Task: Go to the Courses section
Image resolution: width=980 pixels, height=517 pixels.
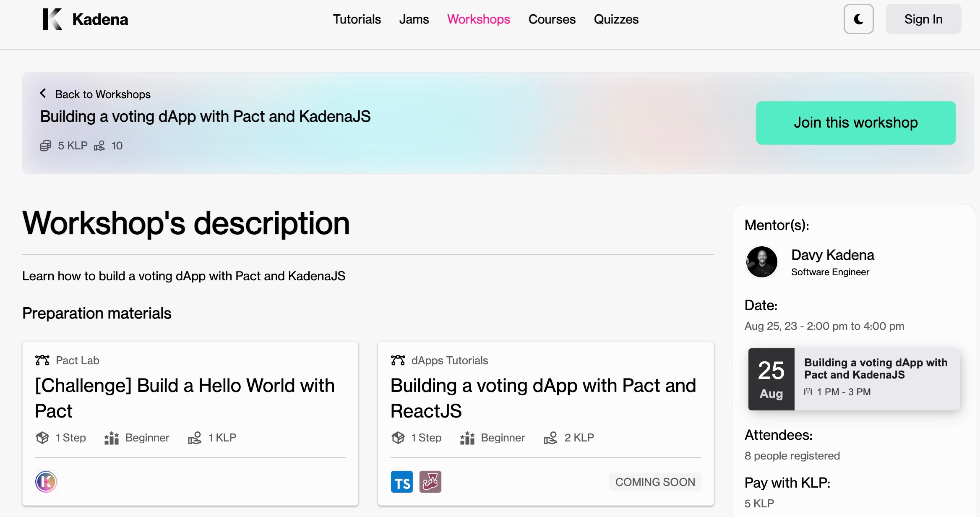Action: [x=552, y=19]
